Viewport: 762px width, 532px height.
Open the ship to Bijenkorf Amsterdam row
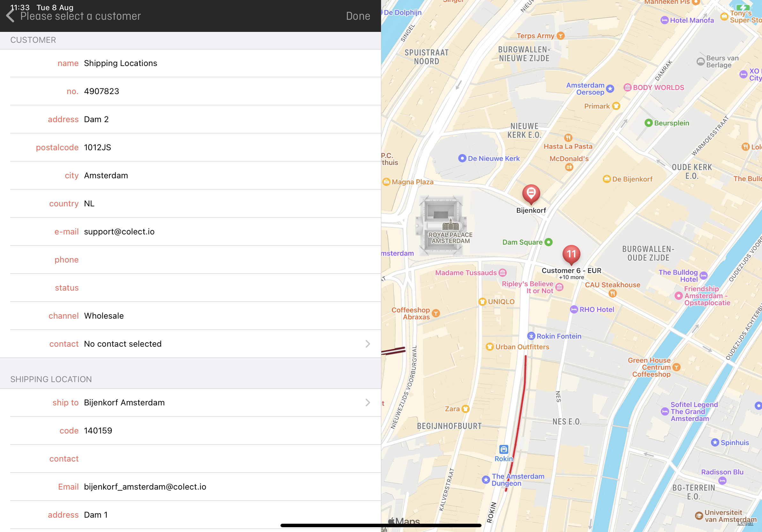pos(367,402)
